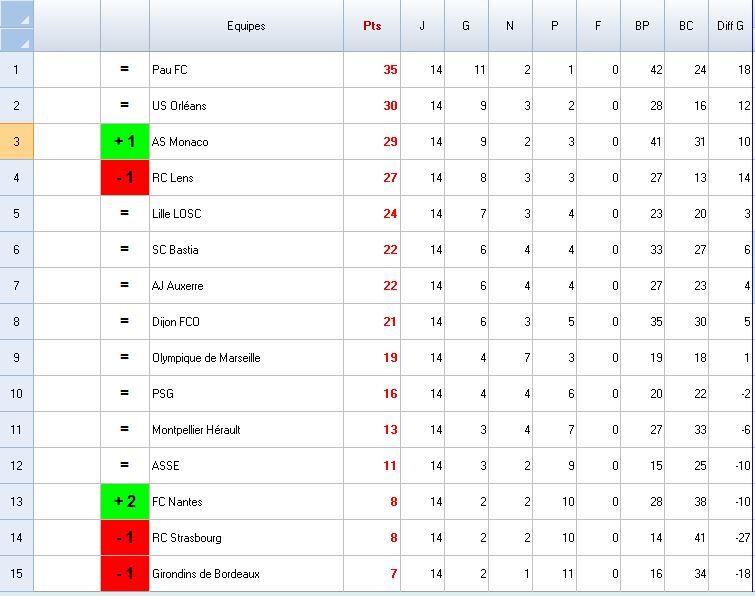Click the red -1 cell for RC Lens
Image resolution: width=755 pixels, height=596 pixels.
pos(125,178)
